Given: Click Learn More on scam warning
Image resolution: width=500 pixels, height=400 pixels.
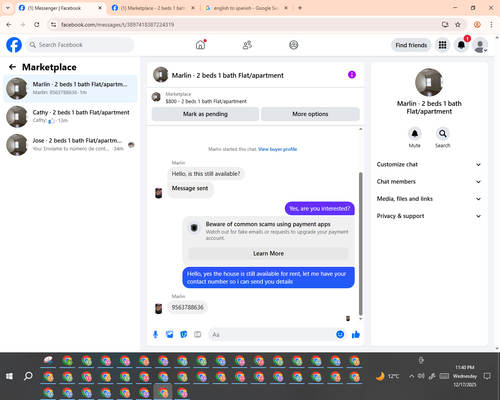Looking at the screenshot, I should pyautogui.click(x=268, y=253).
